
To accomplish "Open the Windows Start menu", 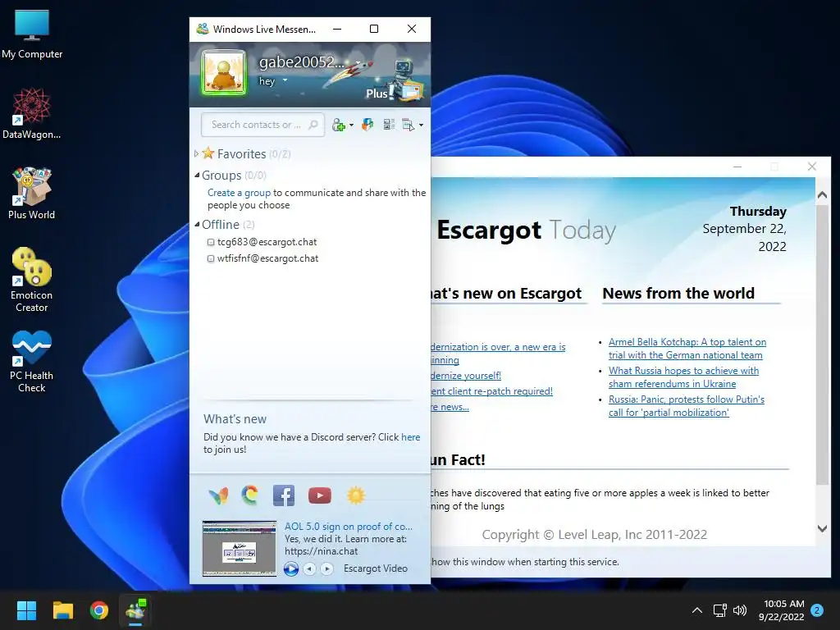I will pyautogui.click(x=26, y=610).
